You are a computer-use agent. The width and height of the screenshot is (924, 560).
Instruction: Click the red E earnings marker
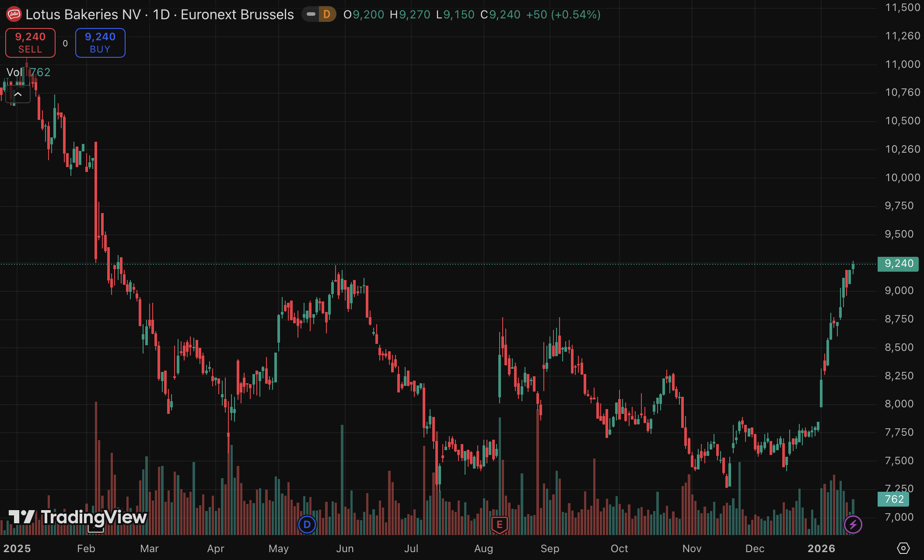[499, 525]
